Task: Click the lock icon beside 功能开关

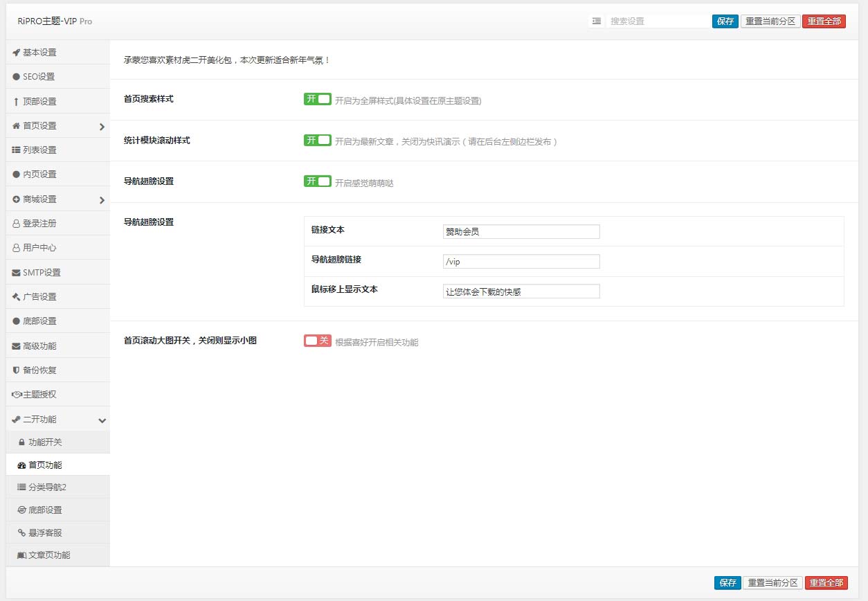Action: pyautogui.click(x=21, y=442)
